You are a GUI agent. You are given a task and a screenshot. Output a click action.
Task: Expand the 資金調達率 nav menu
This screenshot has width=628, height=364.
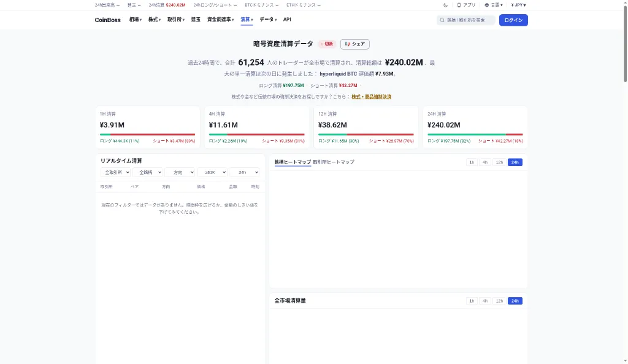point(220,20)
